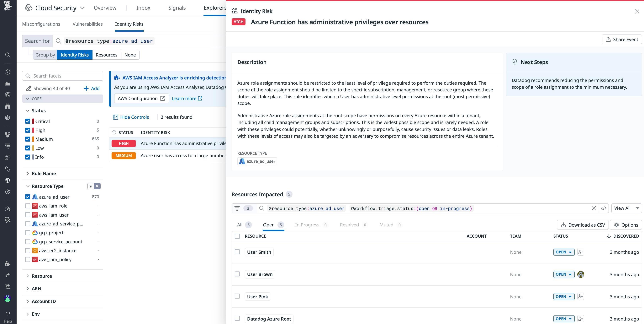Switch to the Vulnerabilities tab

[x=87, y=24]
